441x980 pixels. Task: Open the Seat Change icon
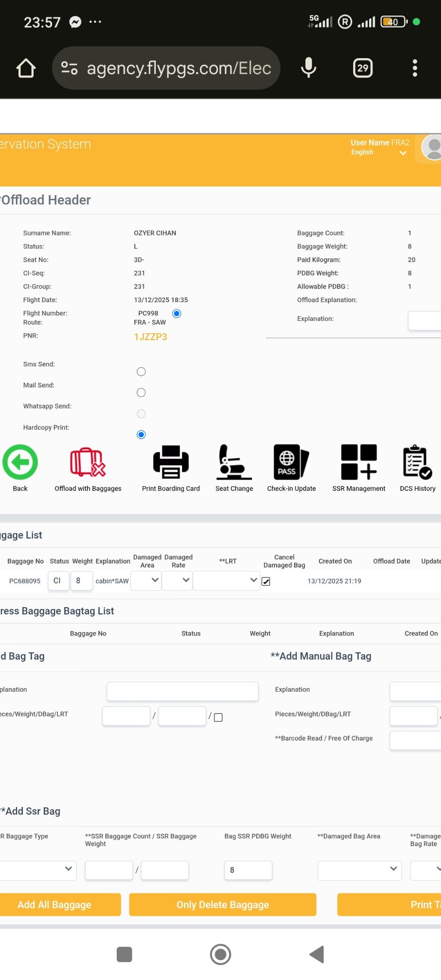tap(234, 462)
